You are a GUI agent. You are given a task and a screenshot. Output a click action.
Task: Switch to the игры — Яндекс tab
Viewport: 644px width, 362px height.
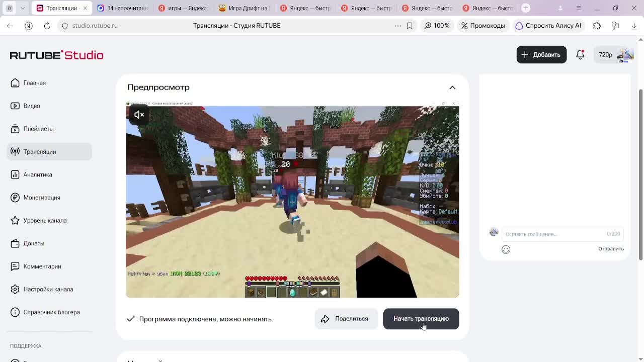point(183,8)
